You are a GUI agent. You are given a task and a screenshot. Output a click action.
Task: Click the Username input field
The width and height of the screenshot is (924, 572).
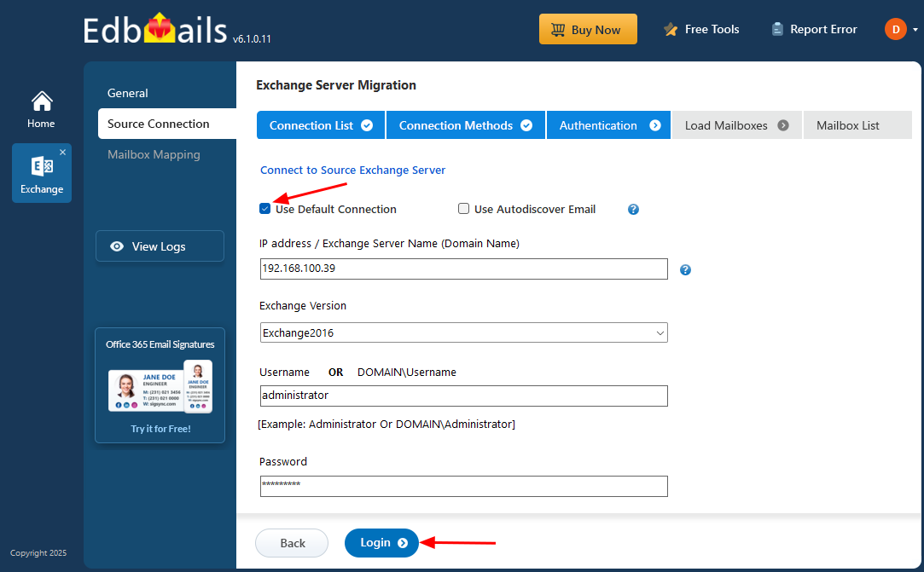464,396
